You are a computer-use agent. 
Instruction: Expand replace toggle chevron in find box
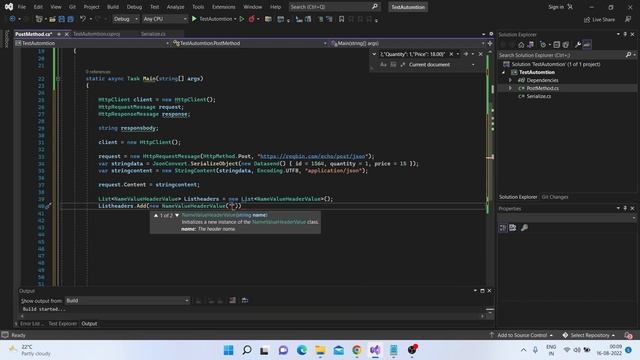(374, 54)
